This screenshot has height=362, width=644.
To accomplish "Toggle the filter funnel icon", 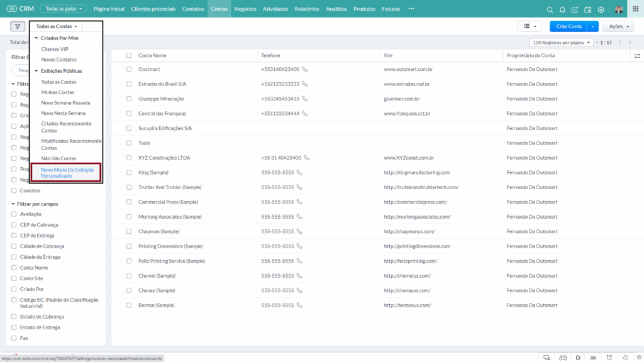I will (18, 26).
